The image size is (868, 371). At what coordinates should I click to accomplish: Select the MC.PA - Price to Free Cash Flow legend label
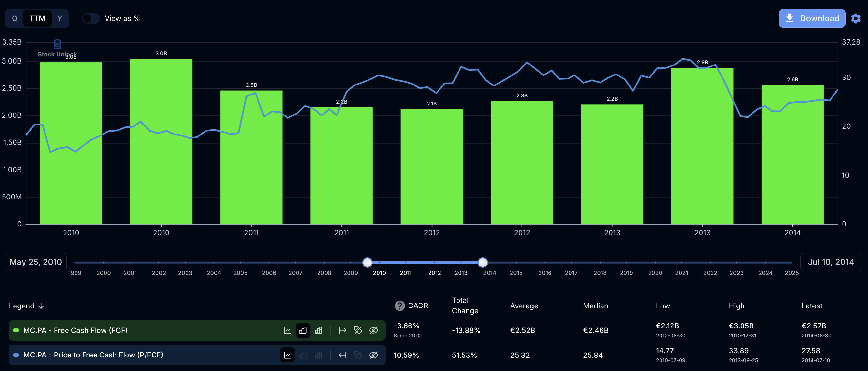tap(93, 355)
